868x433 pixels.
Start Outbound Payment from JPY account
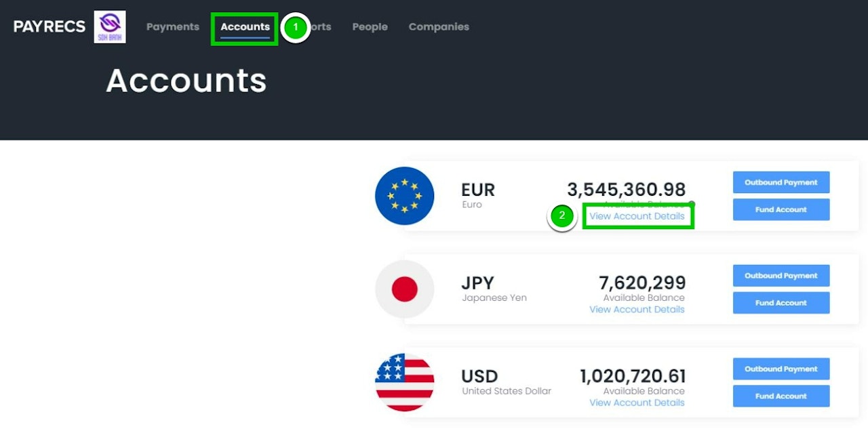pos(781,276)
